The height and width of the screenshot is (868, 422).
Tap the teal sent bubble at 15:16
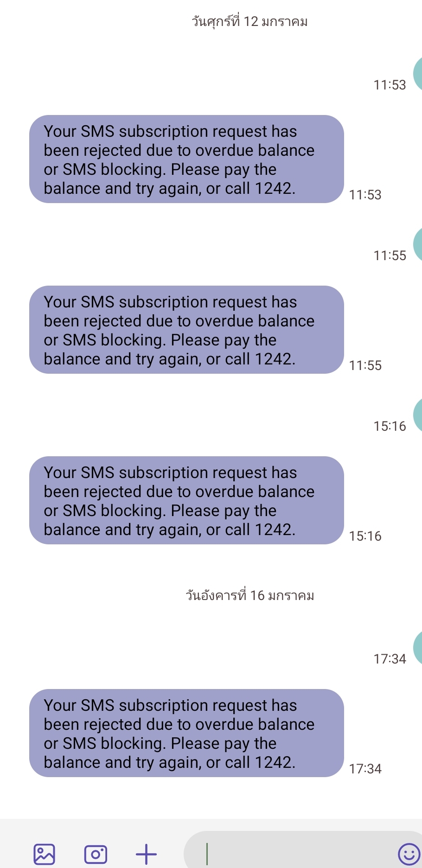click(x=418, y=415)
